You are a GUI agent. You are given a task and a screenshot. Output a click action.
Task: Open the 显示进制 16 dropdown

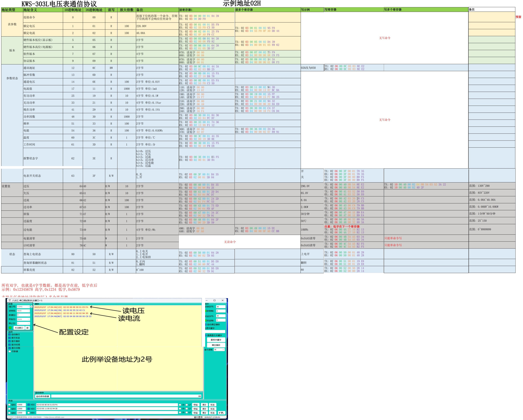(219, 349)
